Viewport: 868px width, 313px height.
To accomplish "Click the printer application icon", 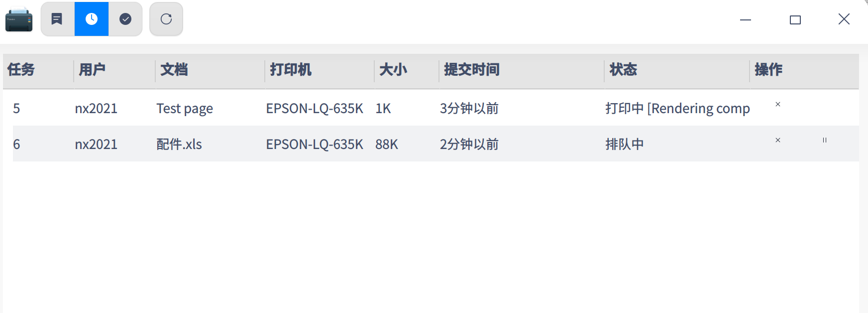I will (x=19, y=19).
